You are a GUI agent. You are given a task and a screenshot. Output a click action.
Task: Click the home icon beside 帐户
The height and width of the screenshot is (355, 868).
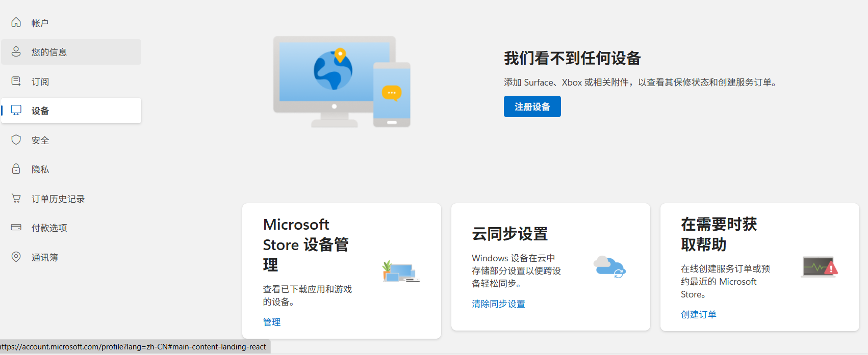pos(16,22)
